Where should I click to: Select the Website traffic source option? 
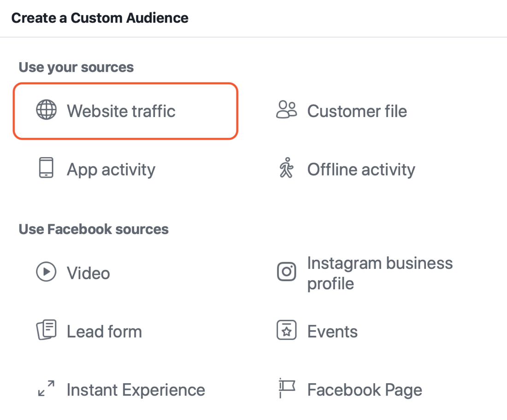[x=121, y=111]
